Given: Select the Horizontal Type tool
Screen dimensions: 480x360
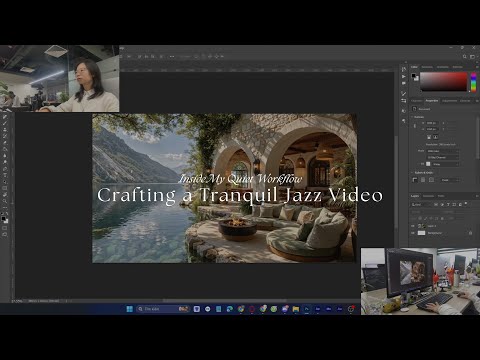Looking at the screenshot, I should (x=5, y=175).
